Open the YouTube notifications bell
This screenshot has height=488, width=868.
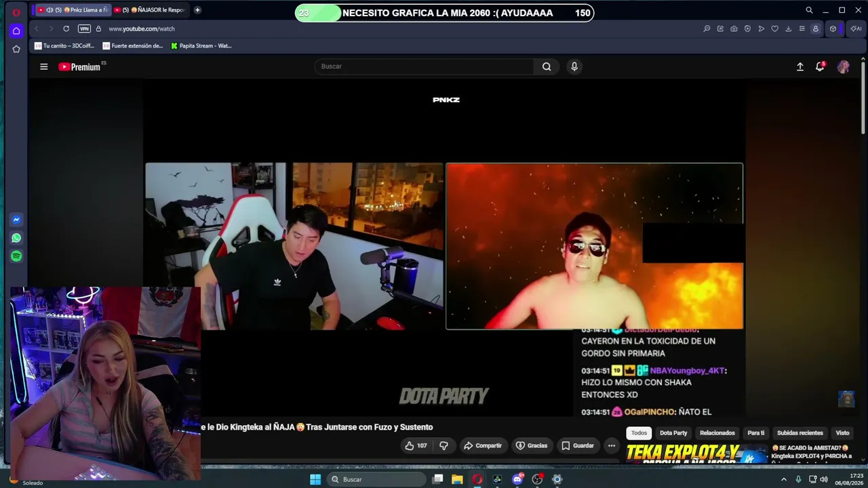(820, 66)
